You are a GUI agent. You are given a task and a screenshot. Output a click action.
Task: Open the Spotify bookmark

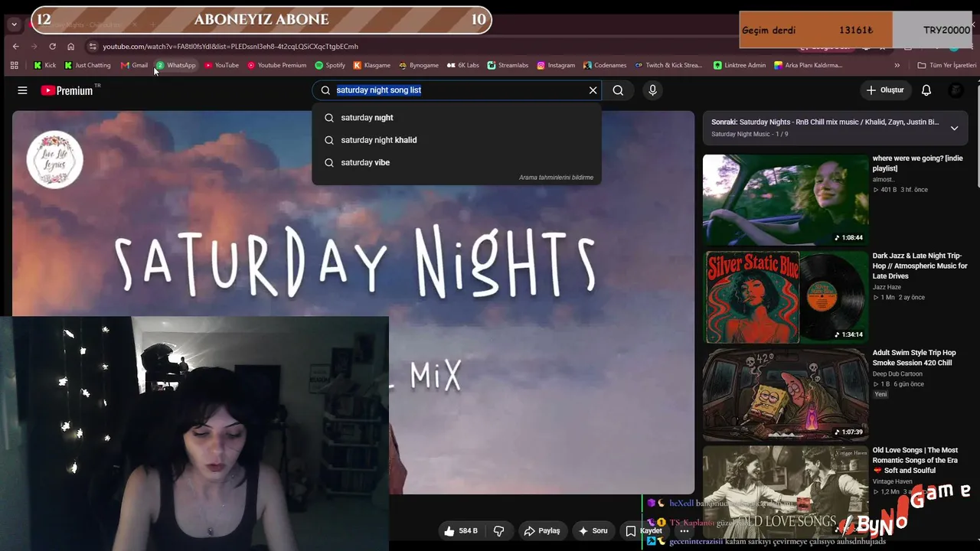click(330, 65)
